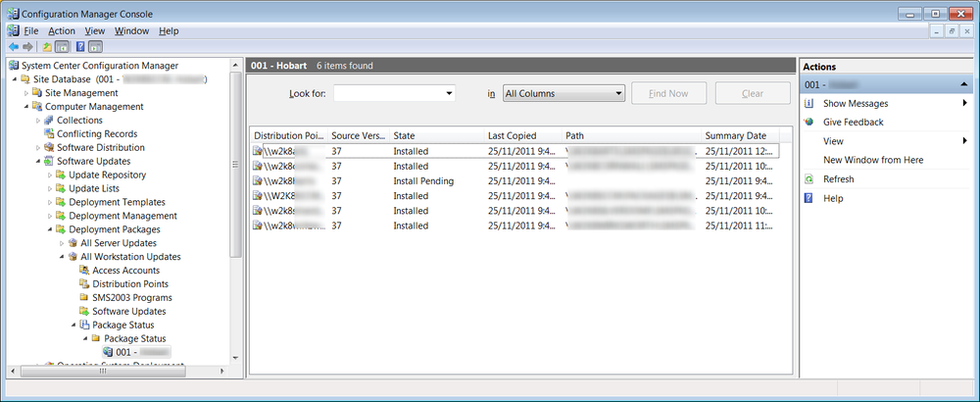Click the Computer Management node icon
980x402 pixels.
coord(37,107)
